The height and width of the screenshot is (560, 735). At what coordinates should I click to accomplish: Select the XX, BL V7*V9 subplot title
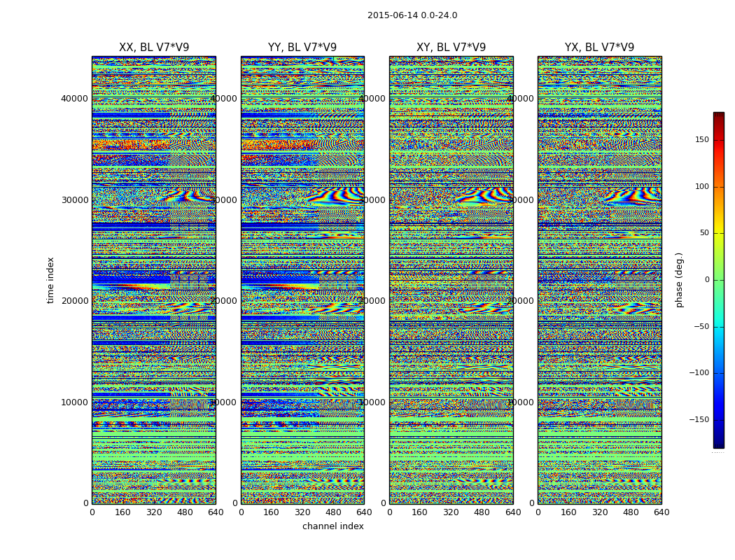tap(154, 48)
